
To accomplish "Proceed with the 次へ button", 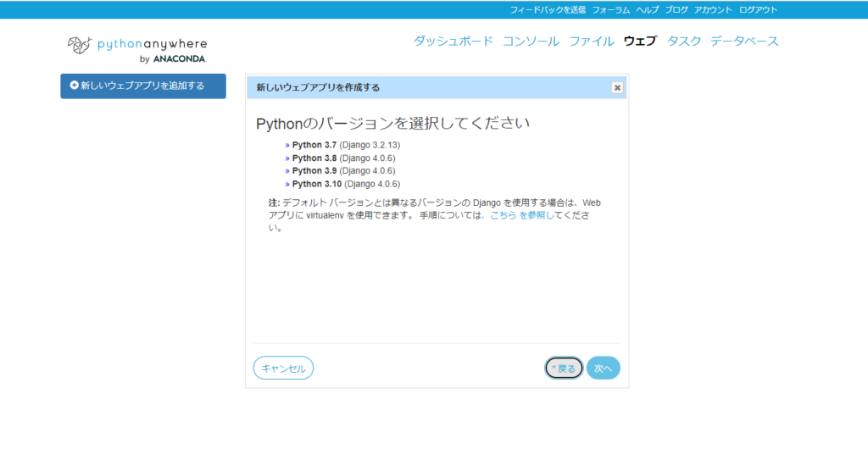I will (x=603, y=369).
